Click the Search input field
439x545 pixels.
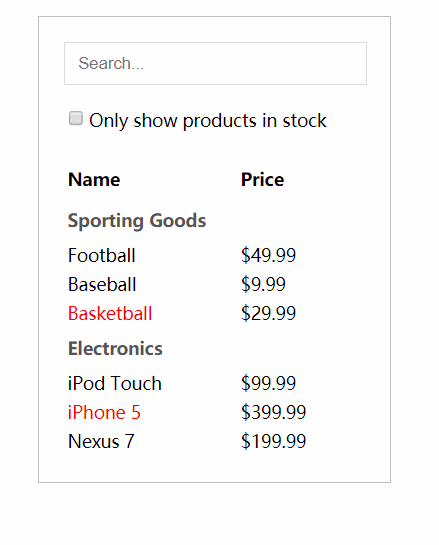[x=215, y=63]
